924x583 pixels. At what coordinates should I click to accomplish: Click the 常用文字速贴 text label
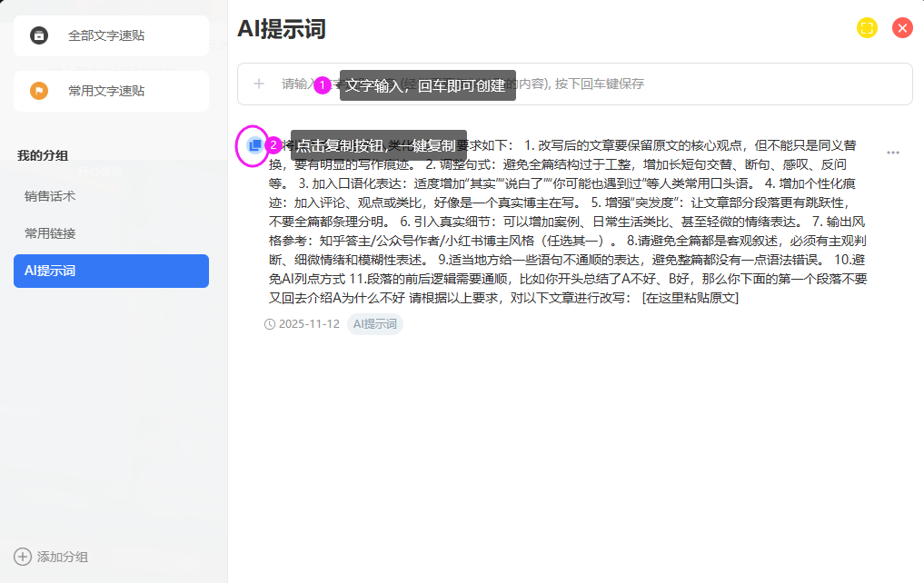click(x=106, y=91)
